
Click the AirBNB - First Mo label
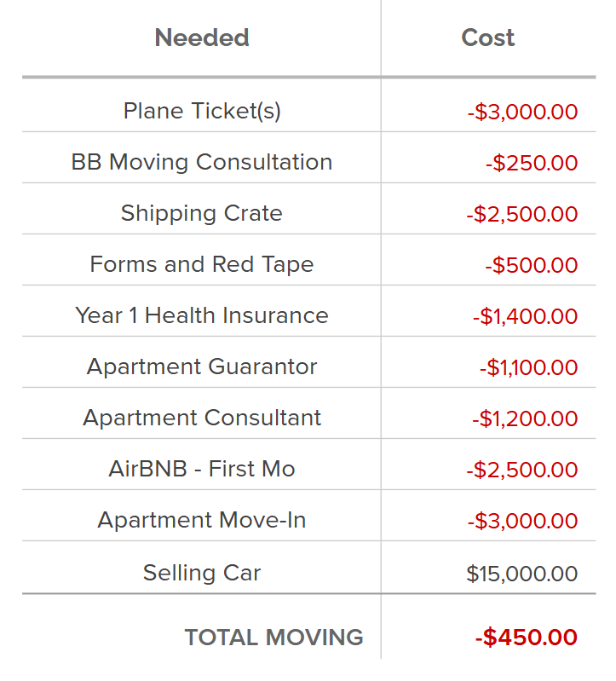pos(202,469)
